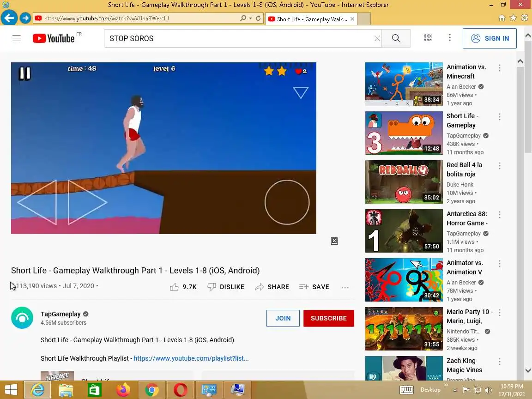The width and height of the screenshot is (532, 399).
Task: Click the network tray icon
Action: click(478, 390)
